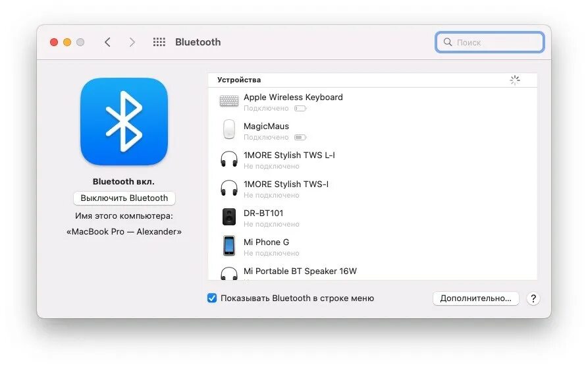
Task: Click headphones icon of Mi Portable BT Speaker
Action: coord(228,273)
